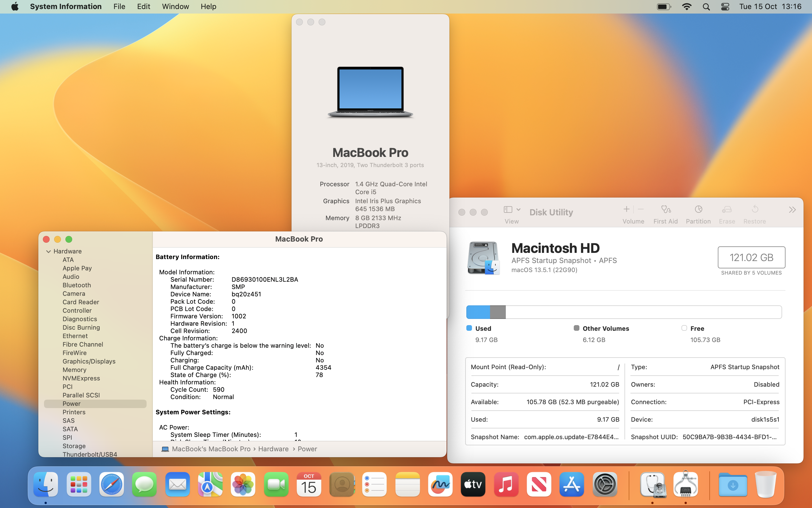Open FaceTime from the Dock
Screen dimensions: 812x508
[276, 484]
